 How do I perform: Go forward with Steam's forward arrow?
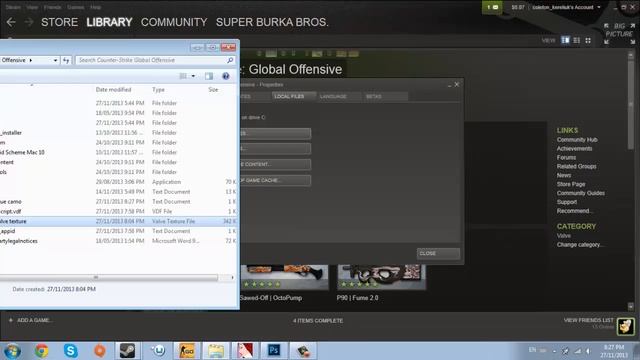click(x=29, y=22)
